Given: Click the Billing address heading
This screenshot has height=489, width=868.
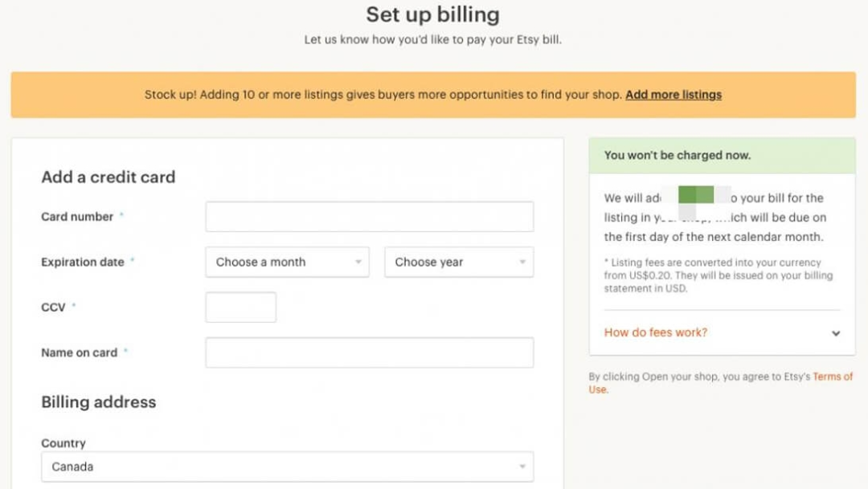Looking at the screenshot, I should point(99,402).
